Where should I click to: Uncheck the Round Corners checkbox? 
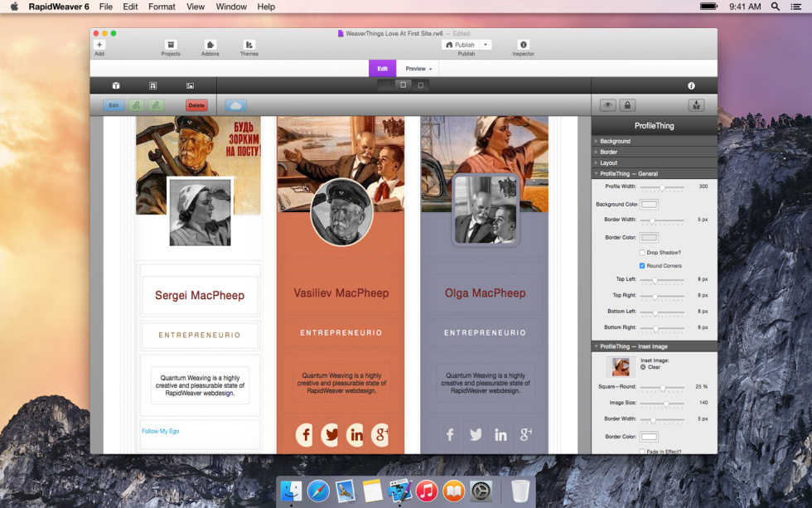(642, 266)
